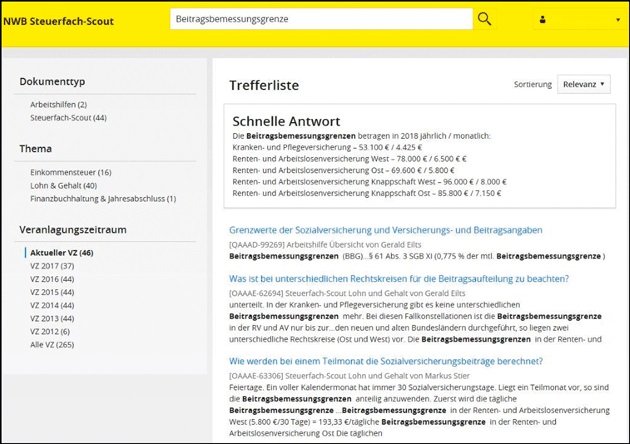Filter results by VZ 2015 (44)
The image size is (630, 444).
point(53,292)
